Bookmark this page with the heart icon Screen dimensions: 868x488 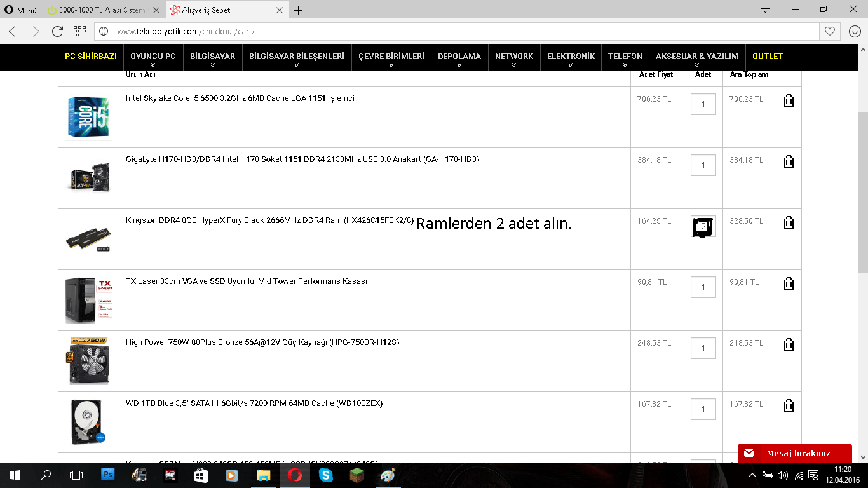tap(829, 31)
